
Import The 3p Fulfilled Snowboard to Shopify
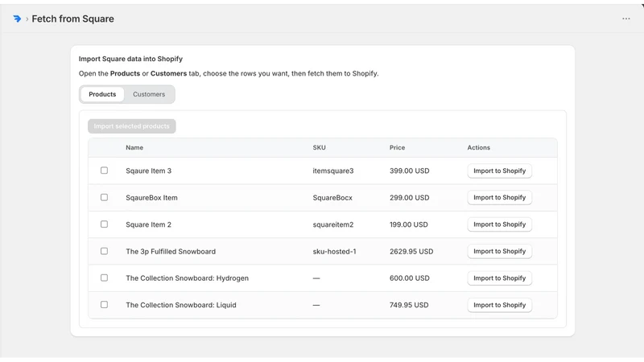499,251
